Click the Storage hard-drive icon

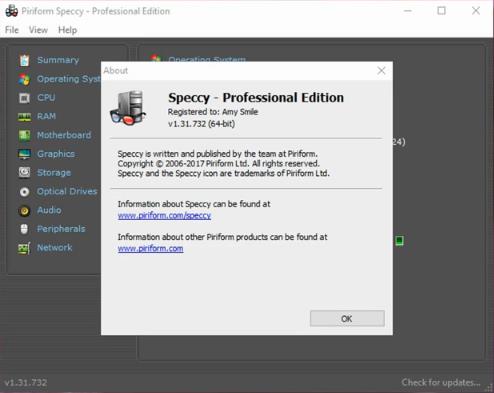click(x=24, y=172)
